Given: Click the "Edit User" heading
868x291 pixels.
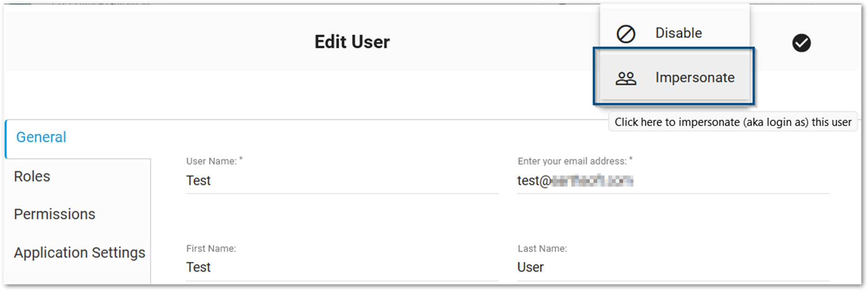Looking at the screenshot, I should click(x=352, y=42).
